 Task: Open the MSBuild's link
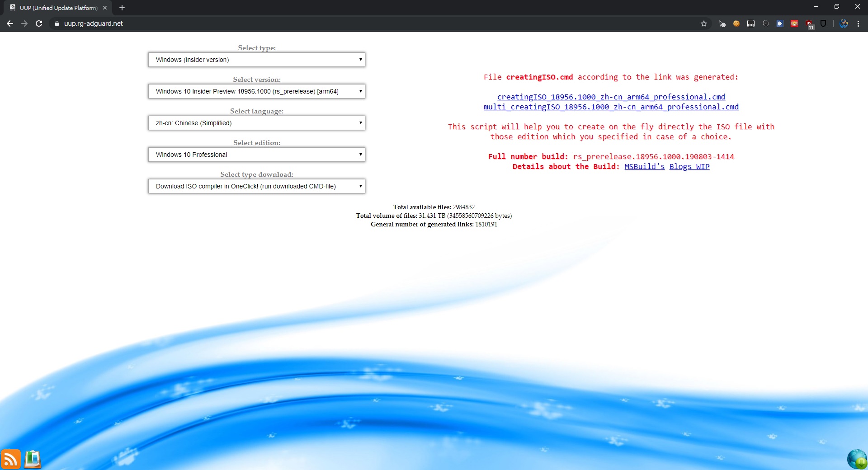(645, 166)
